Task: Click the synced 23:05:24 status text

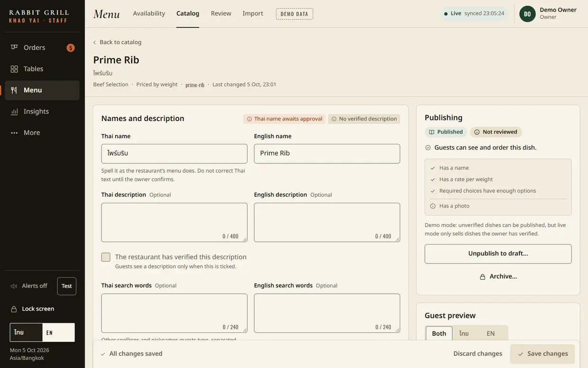Action: 484,14
